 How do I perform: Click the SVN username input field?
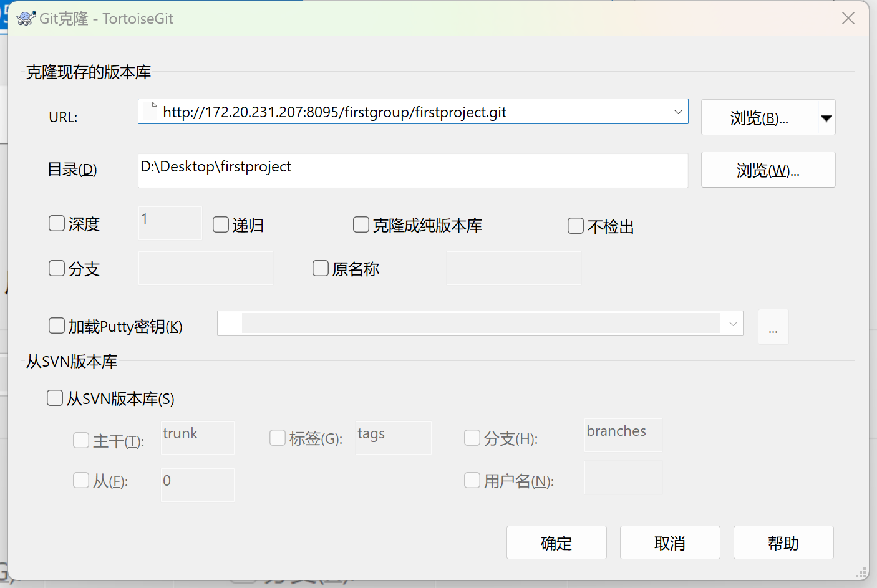coord(623,478)
